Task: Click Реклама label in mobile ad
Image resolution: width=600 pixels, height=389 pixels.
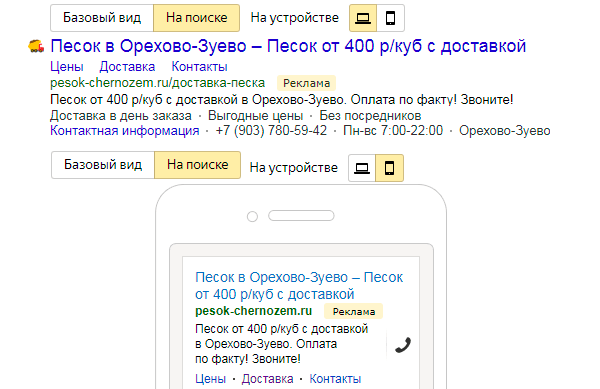Action: click(x=354, y=312)
